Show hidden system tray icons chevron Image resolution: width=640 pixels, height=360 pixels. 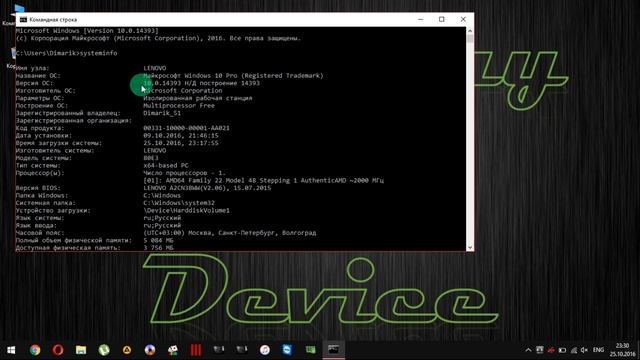pos(528,350)
